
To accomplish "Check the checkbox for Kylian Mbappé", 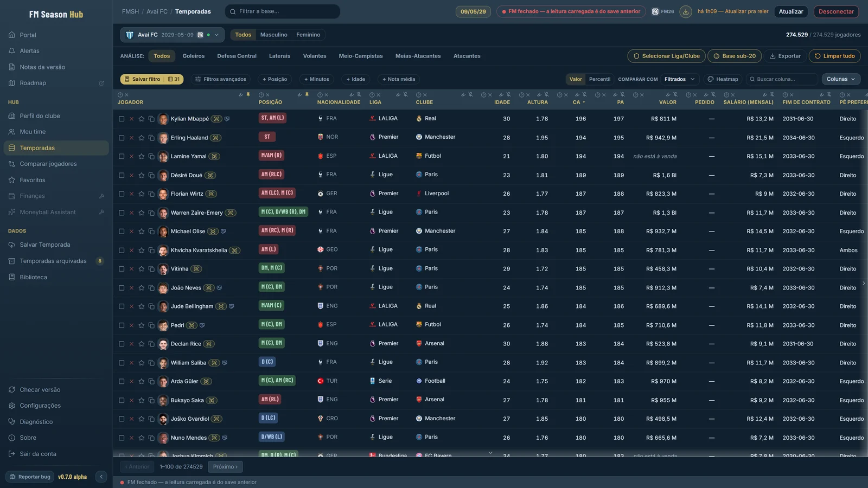I will pos(122,119).
